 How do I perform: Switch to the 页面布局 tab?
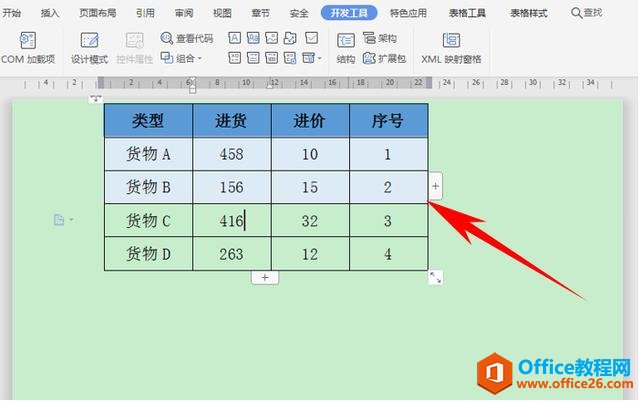pos(98,13)
